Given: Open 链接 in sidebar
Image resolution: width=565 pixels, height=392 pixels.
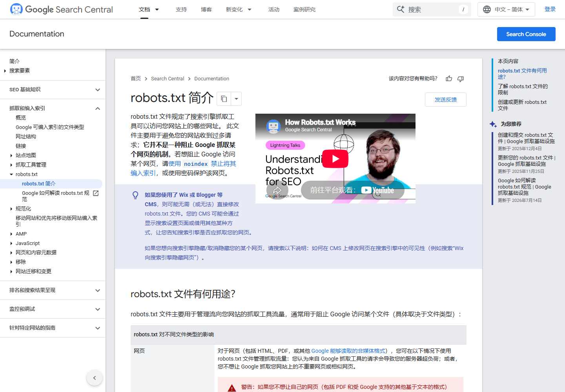Looking at the screenshot, I should click(21, 146).
